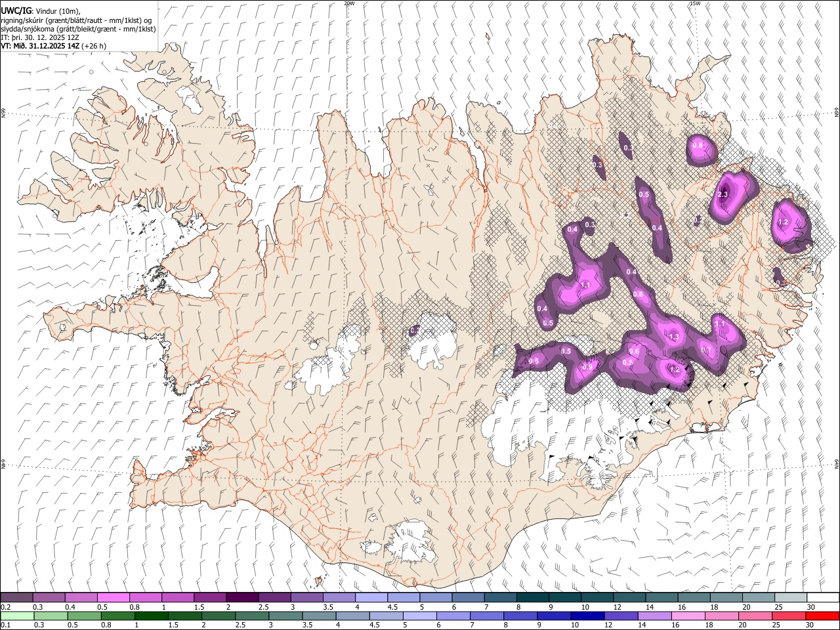This screenshot has height=630, width=840.
Task: Click the 0.8 swatch in the purple snow scale
Action: pyautogui.click(x=145, y=597)
